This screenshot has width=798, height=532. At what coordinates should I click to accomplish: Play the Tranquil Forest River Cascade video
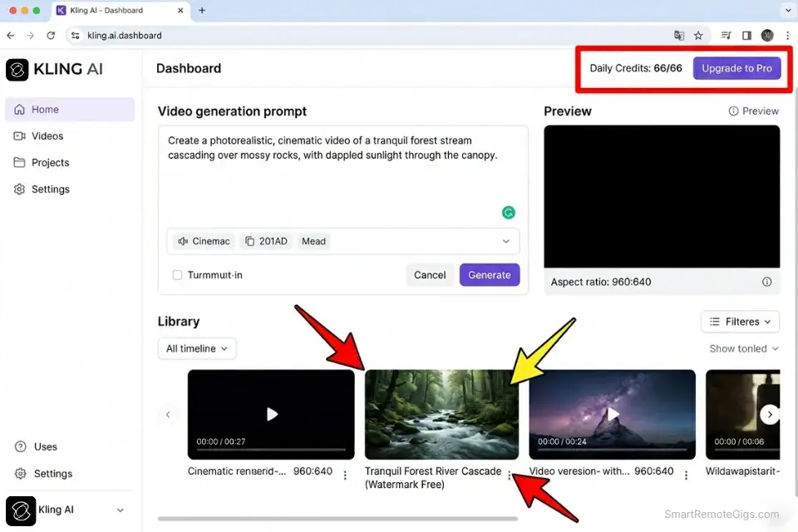point(441,414)
